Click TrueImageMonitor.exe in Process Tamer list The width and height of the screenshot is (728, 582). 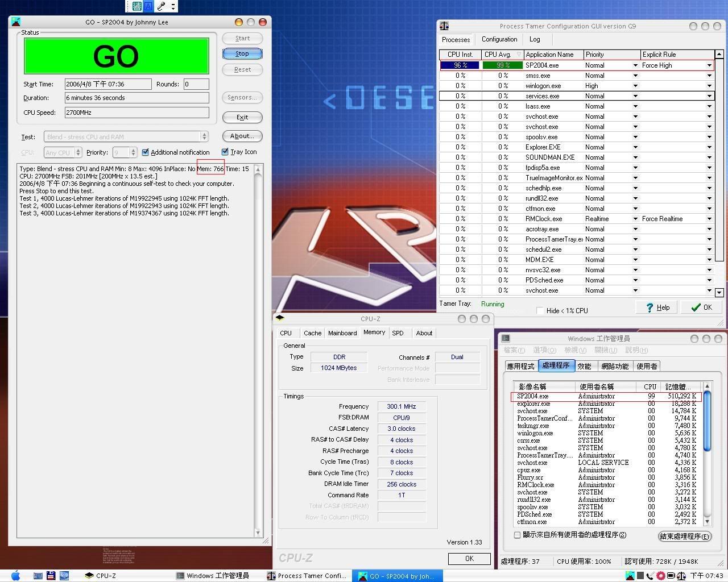point(553,178)
